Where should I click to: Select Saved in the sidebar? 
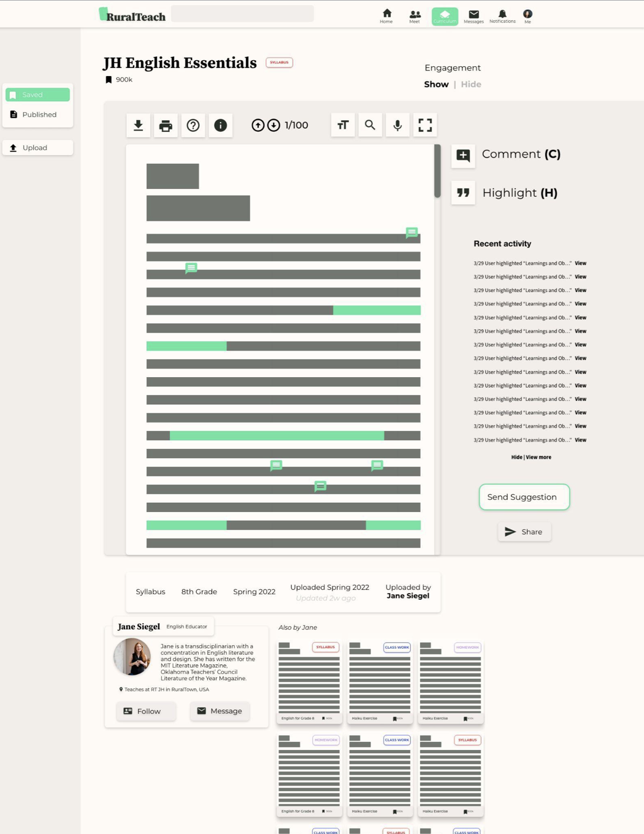[37, 94]
